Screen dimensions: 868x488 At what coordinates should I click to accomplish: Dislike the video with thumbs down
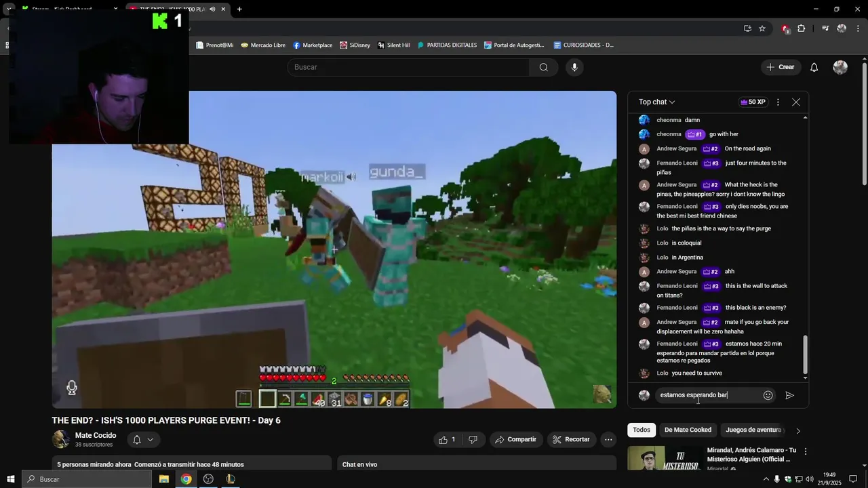473,439
